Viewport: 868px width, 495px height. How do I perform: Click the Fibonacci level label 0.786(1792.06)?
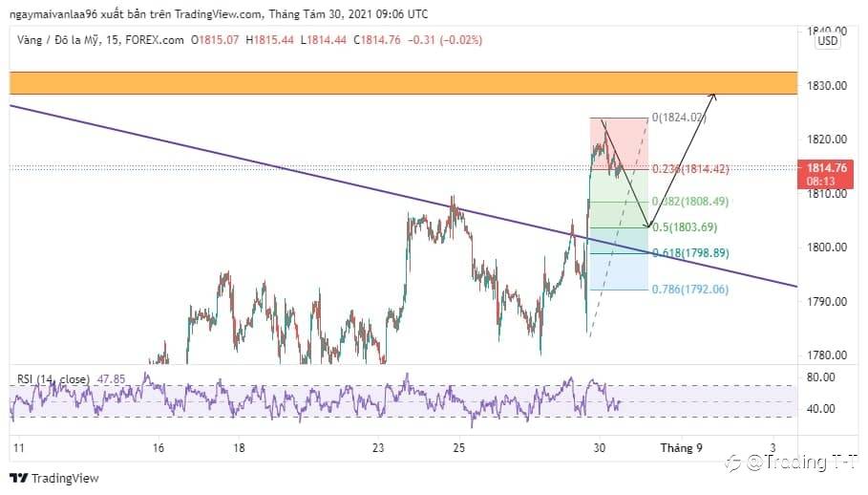pos(690,289)
